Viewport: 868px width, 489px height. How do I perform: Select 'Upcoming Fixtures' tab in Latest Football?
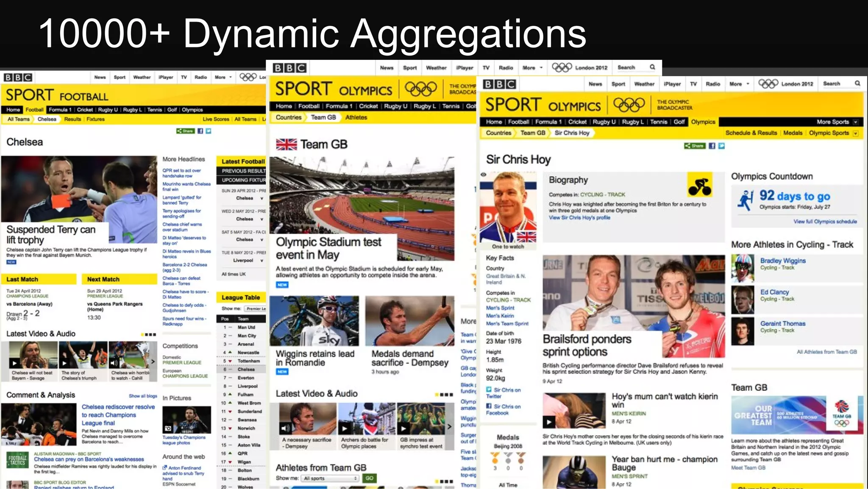point(241,180)
